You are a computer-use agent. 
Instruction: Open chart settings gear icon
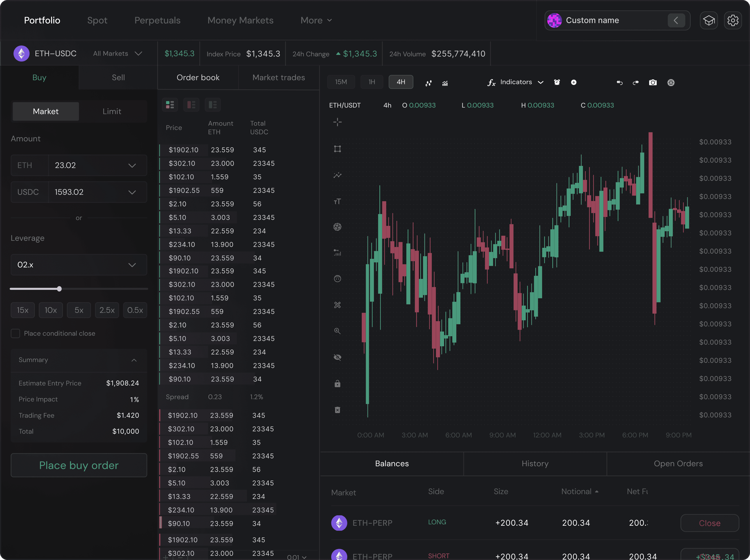pos(671,82)
